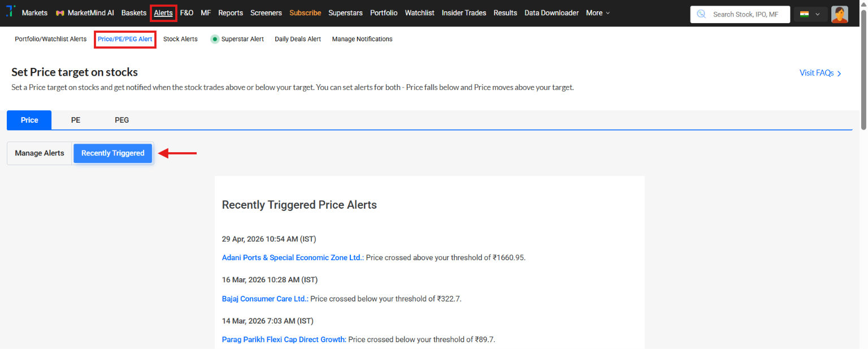Expand the More menu dropdown

(598, 13)
